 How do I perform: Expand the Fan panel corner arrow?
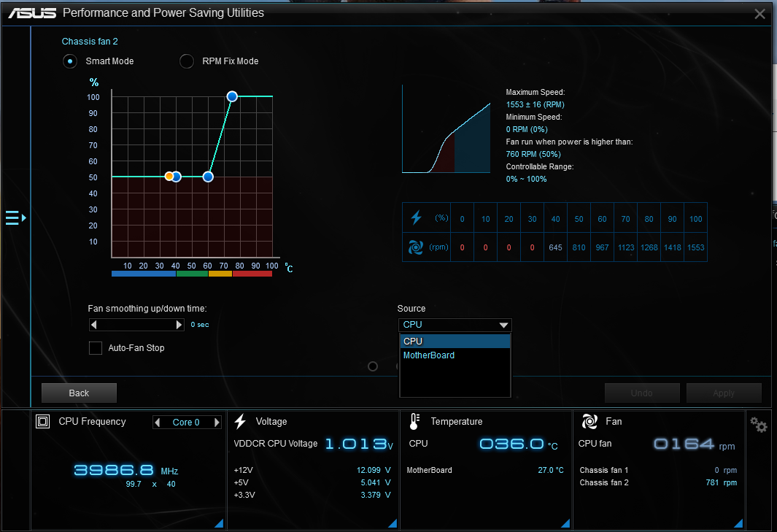pyautogui.click(x=738, y=523)
